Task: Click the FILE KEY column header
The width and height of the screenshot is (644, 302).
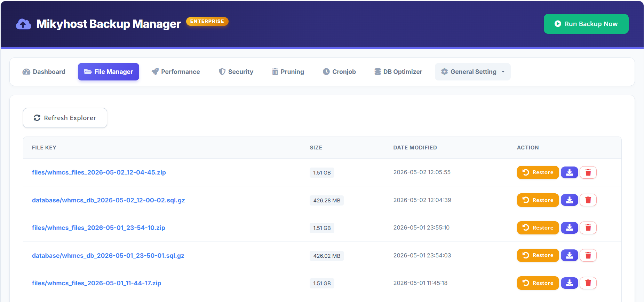Action: coord(44,148)
